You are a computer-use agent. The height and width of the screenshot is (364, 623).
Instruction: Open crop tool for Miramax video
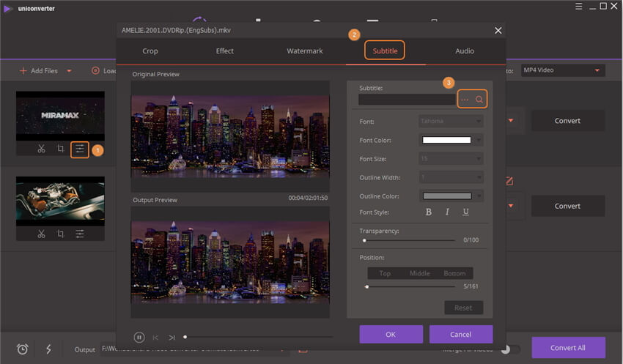[x=60, y=149]
